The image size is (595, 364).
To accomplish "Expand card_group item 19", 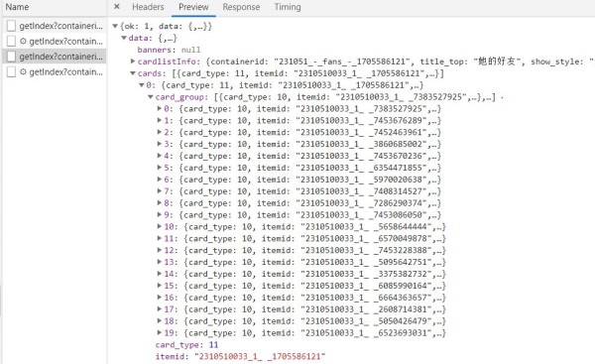I will point(160,332).
